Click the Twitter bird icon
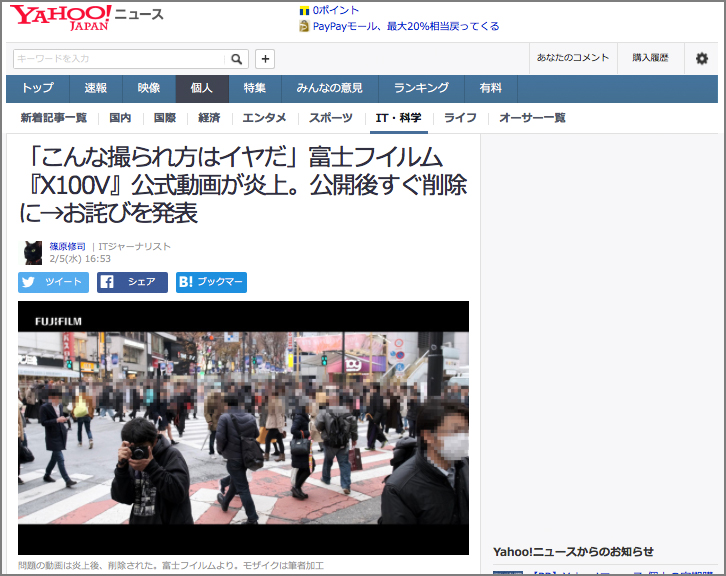The height and width of the screenshot is (576, 726). 28,282
